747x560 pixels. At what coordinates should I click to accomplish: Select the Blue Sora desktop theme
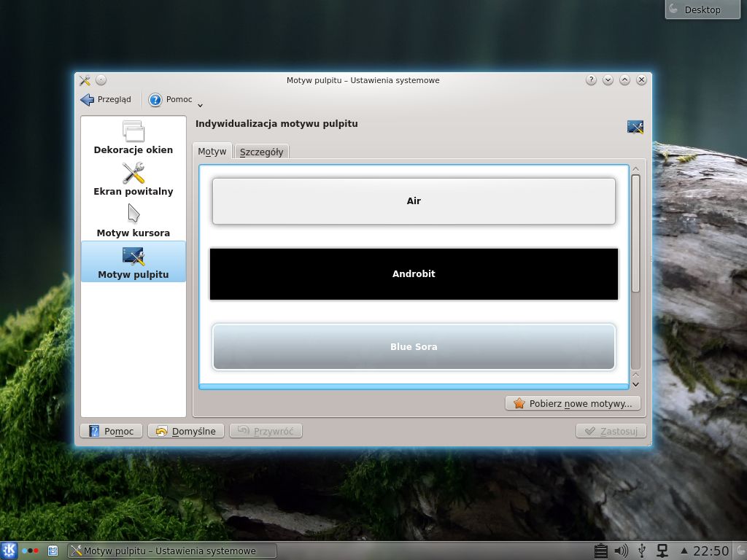point(414,346)
